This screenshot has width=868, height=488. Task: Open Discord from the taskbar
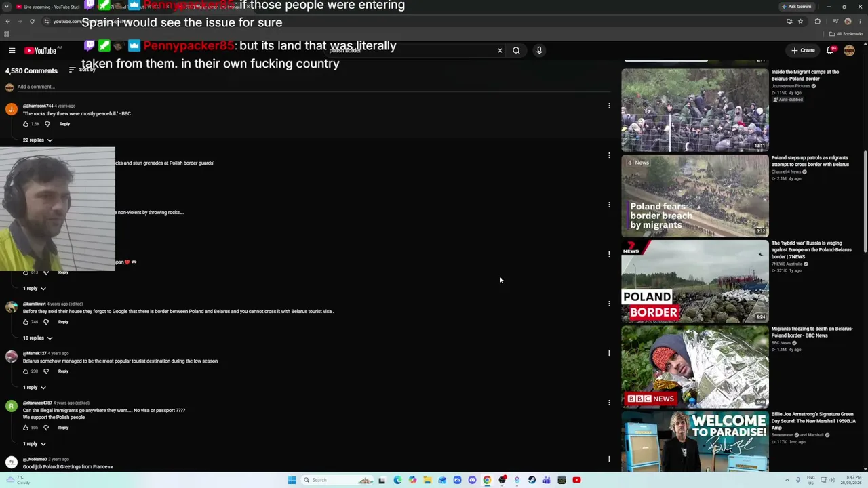point(472,480)
